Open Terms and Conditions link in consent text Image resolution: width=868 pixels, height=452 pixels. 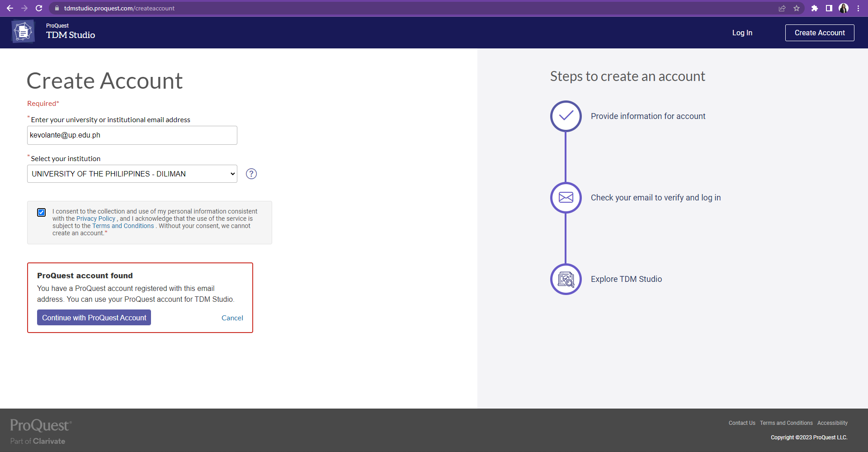(x=123, y=226)
